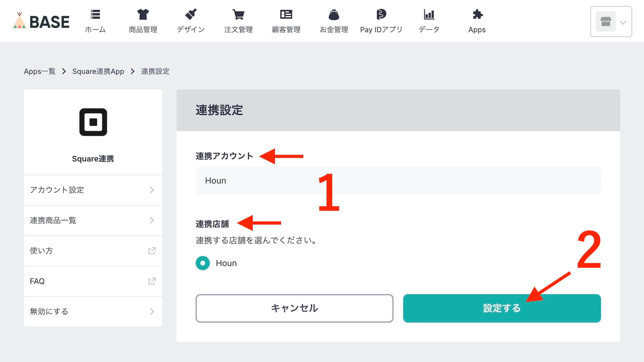This screenshot has width=644, height=362.
Task: Open 顧客管理 customer card icon
Action: (286, 14)
